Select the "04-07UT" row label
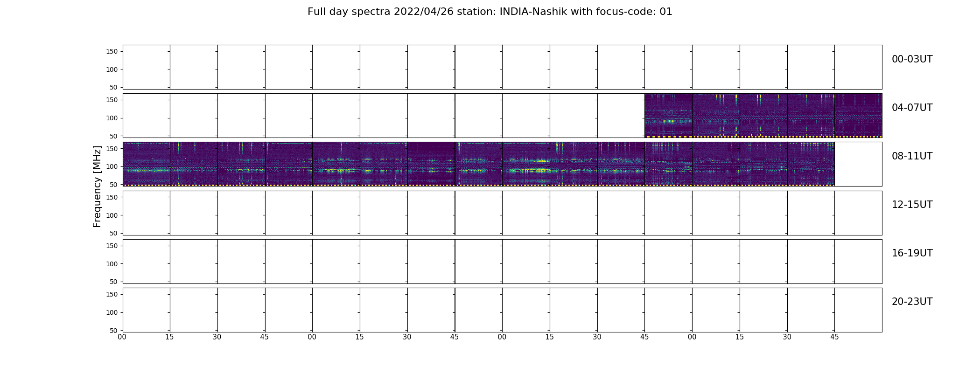This screenshot has width=980, height=373. coord(912,108)
